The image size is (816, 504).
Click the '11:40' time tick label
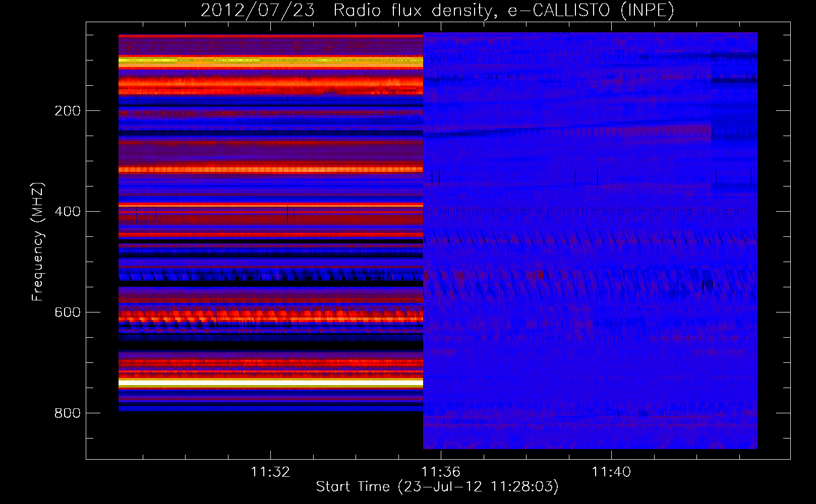click(611, 472)
